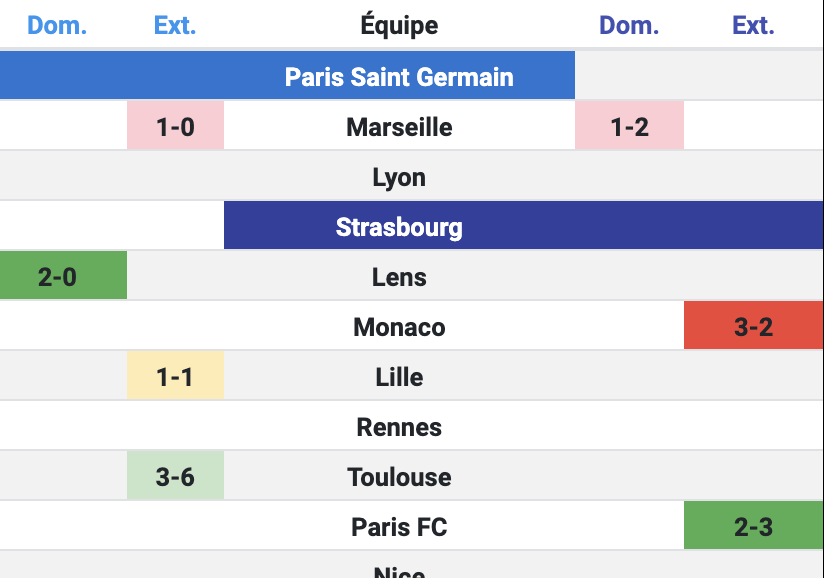This screenshot has height=578, width=824.
Task: Open the Marseille team row
Action: point(399,127)
